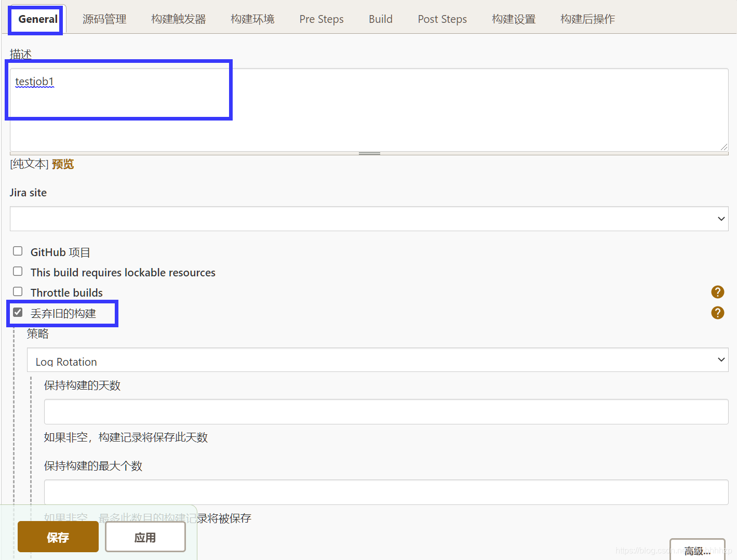Open the Pre Steps tab
The width and height of the screenshot is (737, 560).
(321, 19)
